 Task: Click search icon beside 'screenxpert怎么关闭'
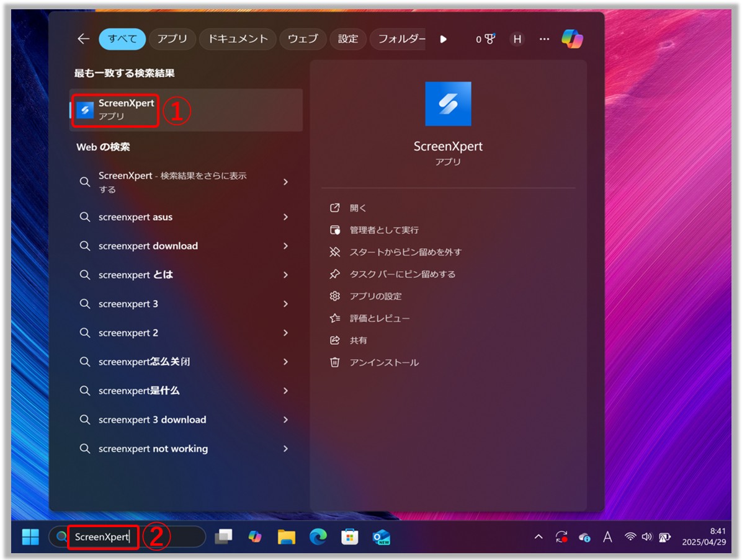85,362
